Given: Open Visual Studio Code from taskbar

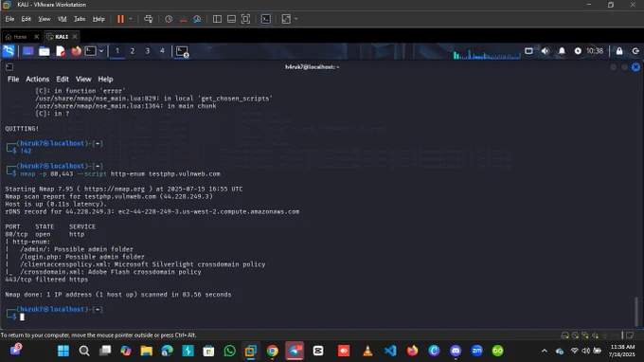Looking at the screenshot, I should click(390, 351).
